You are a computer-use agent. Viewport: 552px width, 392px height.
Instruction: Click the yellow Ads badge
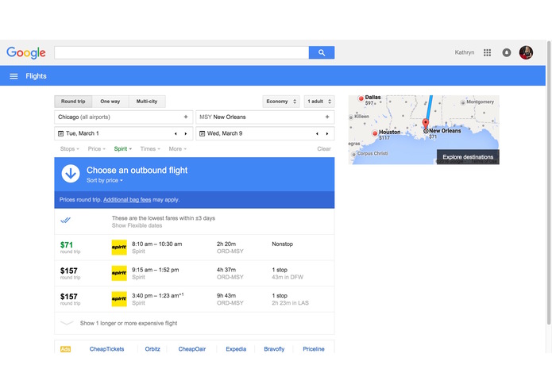pos(65,349)
